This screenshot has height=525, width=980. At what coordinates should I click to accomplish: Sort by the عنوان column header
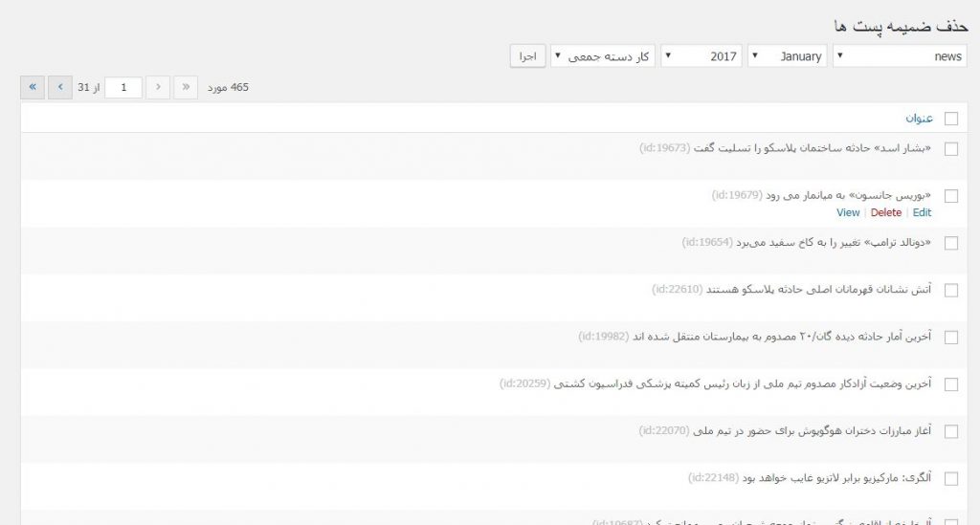(919, 119)
